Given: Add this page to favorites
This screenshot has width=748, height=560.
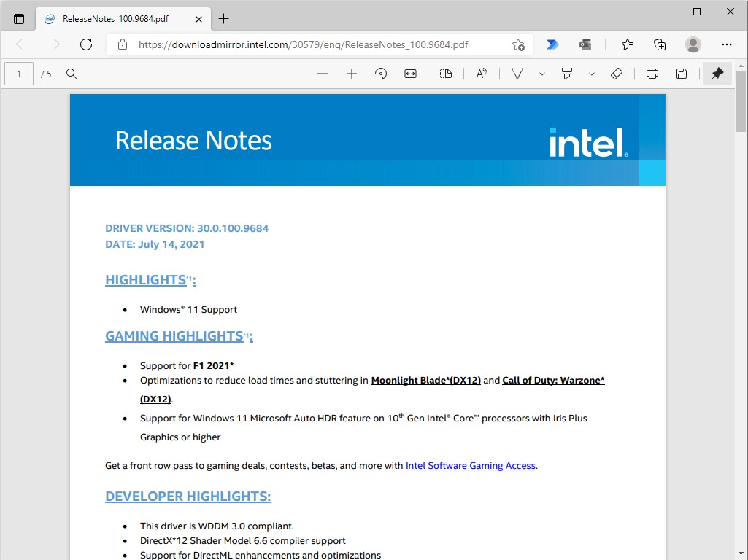Looking at the screenshot, I should [518, 44].
